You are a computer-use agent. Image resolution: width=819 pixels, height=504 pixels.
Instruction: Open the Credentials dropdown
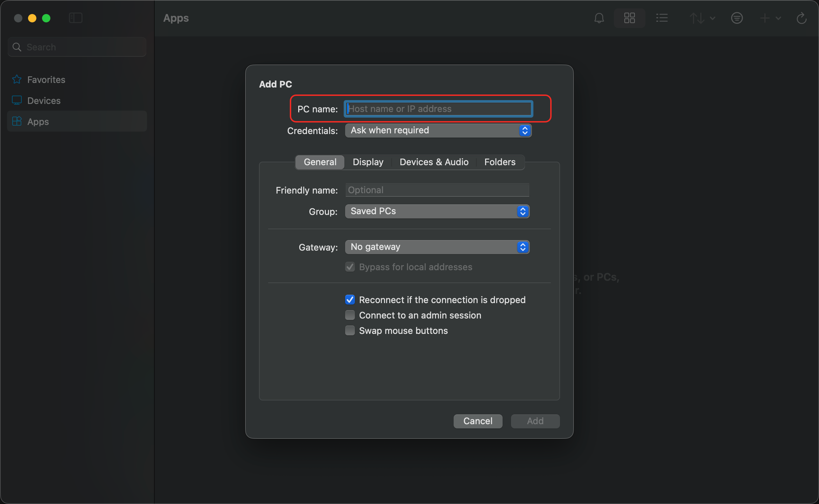click(x=438, y=131)
